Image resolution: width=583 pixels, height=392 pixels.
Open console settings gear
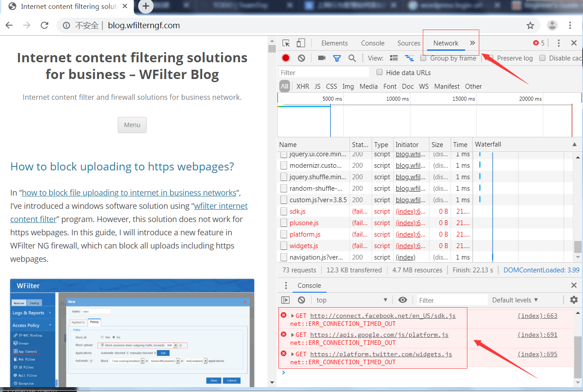click(x=574, y=300)
